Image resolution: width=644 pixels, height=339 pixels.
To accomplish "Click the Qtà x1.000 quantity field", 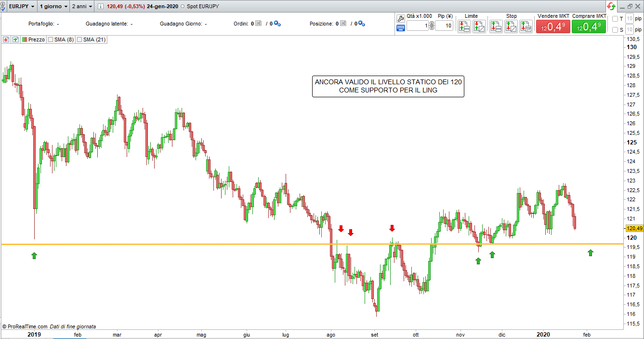I will point(417,26).
